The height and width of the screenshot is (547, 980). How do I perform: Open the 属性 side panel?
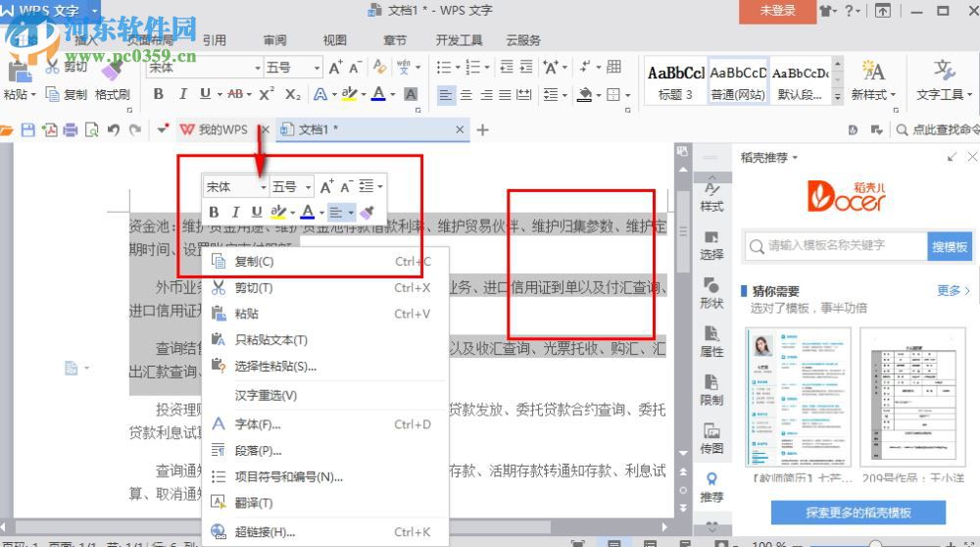711,342
